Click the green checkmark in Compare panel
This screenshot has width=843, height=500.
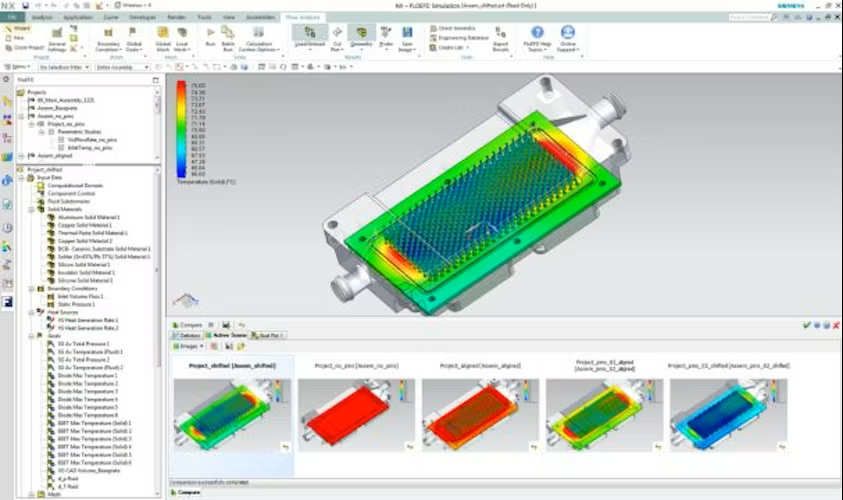click(806, 325)
